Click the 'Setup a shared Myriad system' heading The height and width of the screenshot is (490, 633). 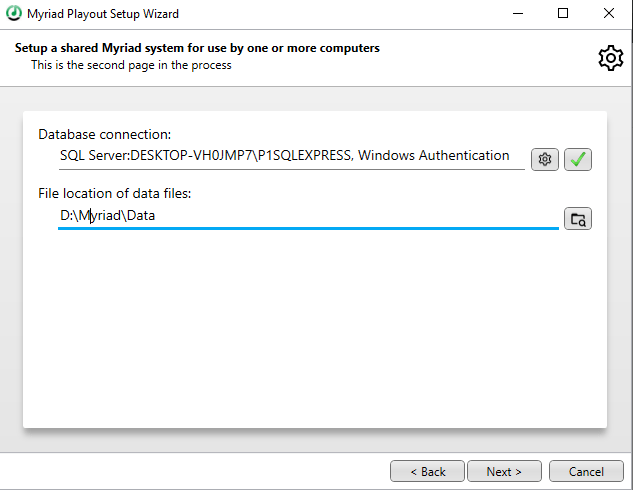197,48
